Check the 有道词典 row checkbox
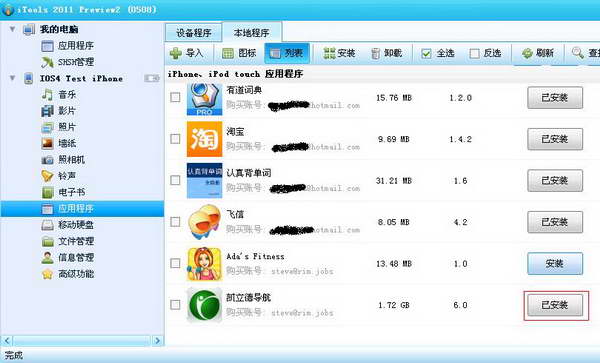The height and width of the screenshot is (363, 600). pos(175,97)
